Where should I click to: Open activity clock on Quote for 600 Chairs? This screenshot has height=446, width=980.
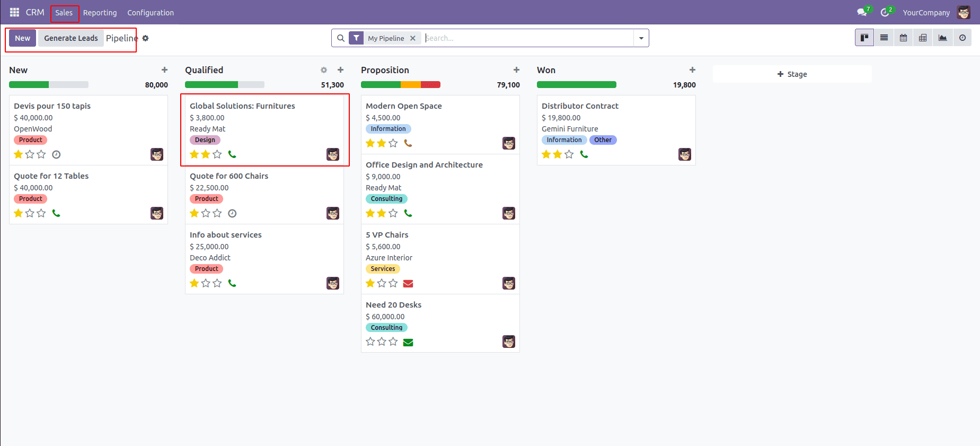coord(232,213)
